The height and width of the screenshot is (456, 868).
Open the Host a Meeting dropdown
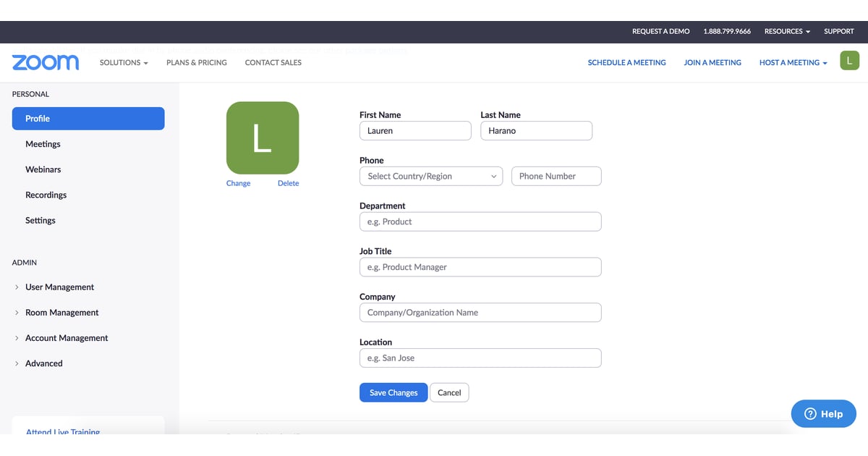point(791,63)
